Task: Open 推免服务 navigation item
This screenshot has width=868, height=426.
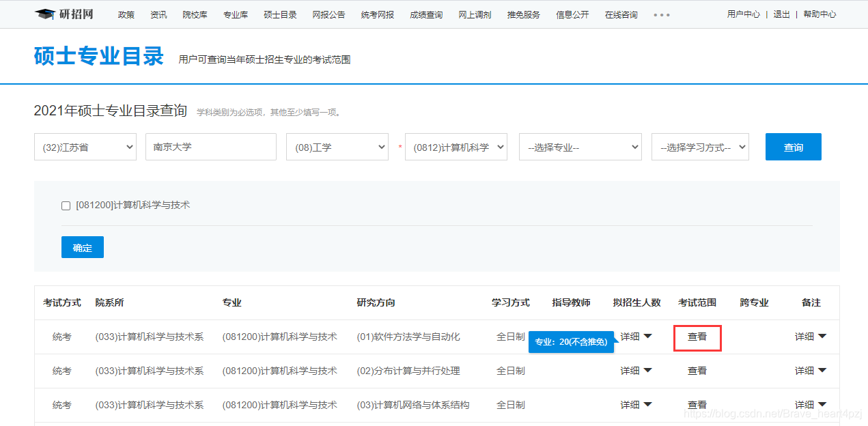Action: click(524, 14)
